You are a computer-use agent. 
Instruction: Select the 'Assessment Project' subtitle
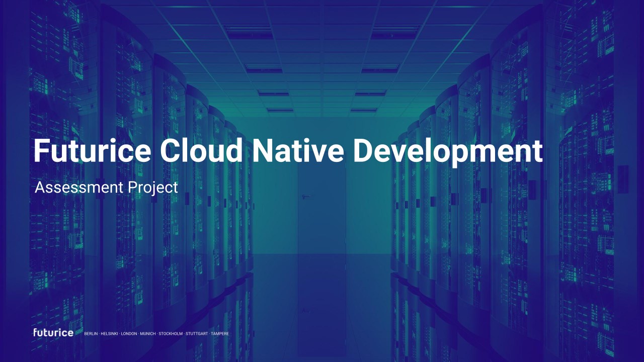(107, 188)
